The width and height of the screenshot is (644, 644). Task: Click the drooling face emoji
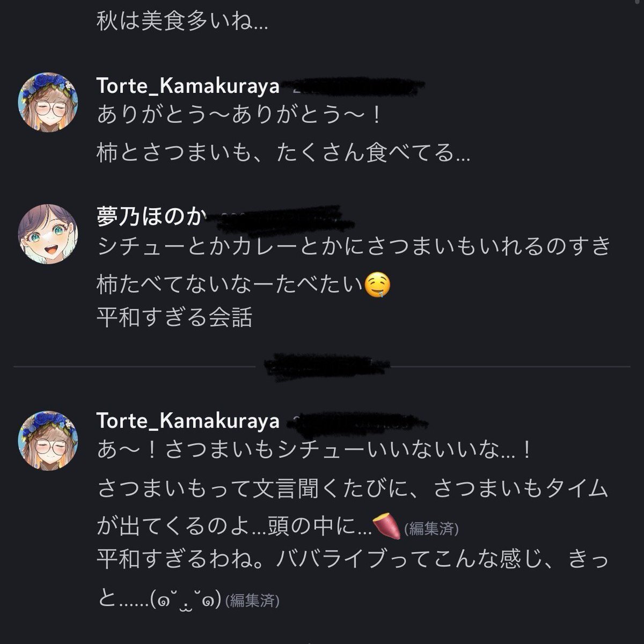377,285
